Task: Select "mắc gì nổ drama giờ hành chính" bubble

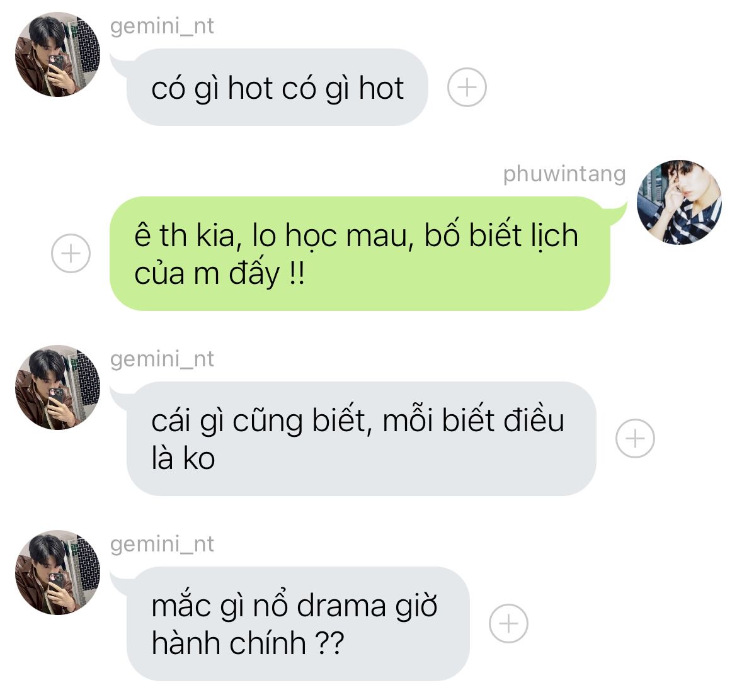Action: pos(298,624)
